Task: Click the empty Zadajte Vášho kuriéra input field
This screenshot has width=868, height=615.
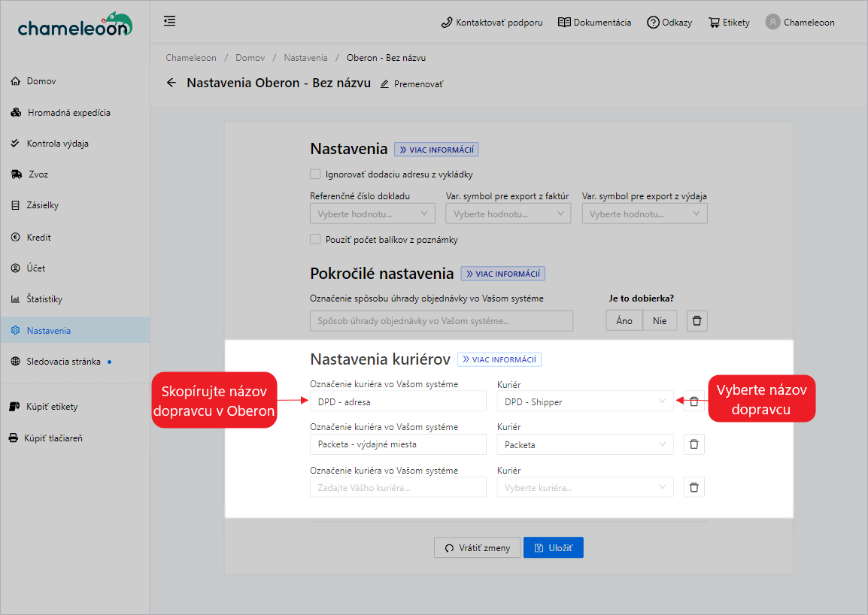Action: pyautogui.click(x=398, y=488)
